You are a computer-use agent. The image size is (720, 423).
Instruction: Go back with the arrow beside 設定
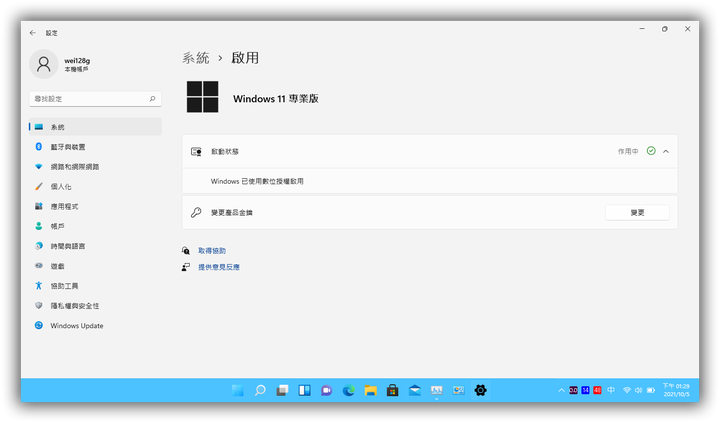point(33,33)
